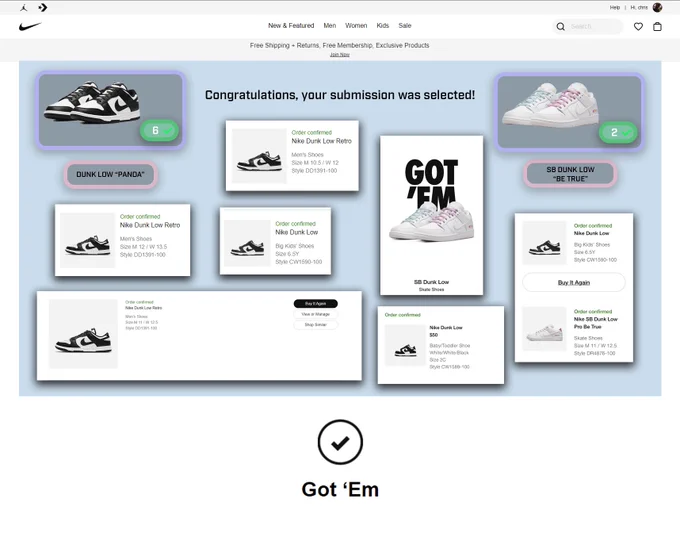
Task: Click the user profile avatar
Action: point(657,7)
